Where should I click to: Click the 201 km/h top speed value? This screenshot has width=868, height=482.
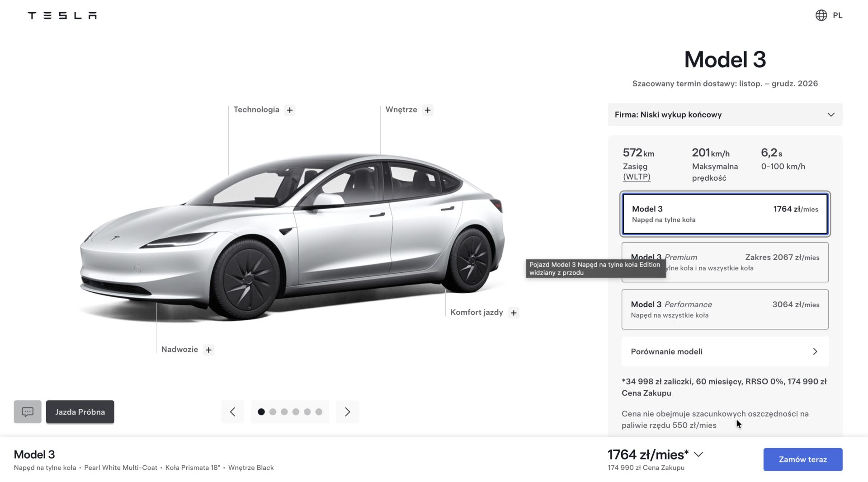point(711,153)
